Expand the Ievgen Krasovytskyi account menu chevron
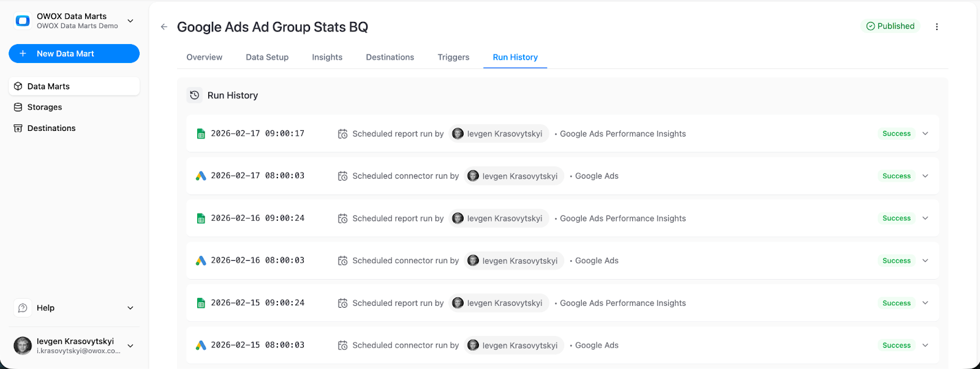The image size is (980, 369). 130,346
